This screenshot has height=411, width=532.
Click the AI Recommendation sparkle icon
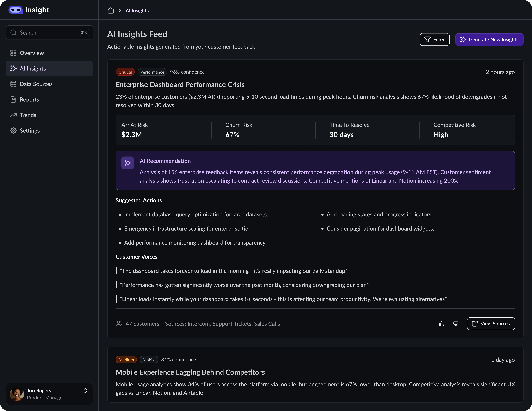click(128, 163)
